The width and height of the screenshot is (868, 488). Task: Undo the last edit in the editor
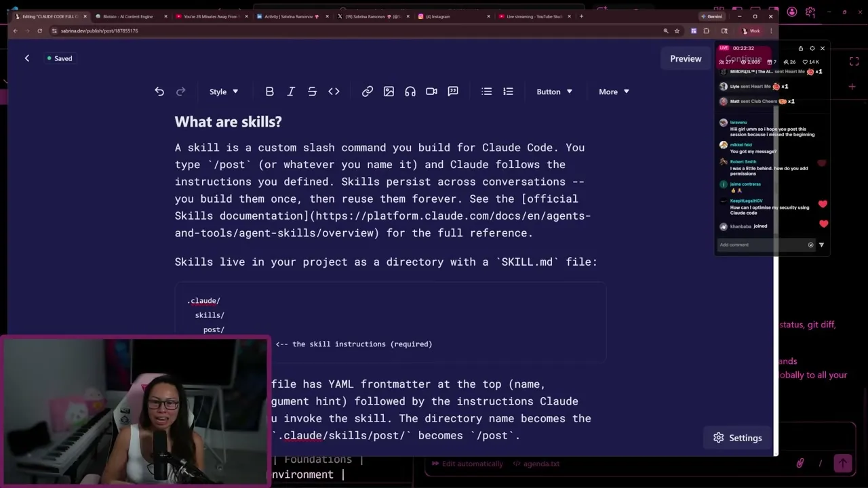[x=159, y=91]
